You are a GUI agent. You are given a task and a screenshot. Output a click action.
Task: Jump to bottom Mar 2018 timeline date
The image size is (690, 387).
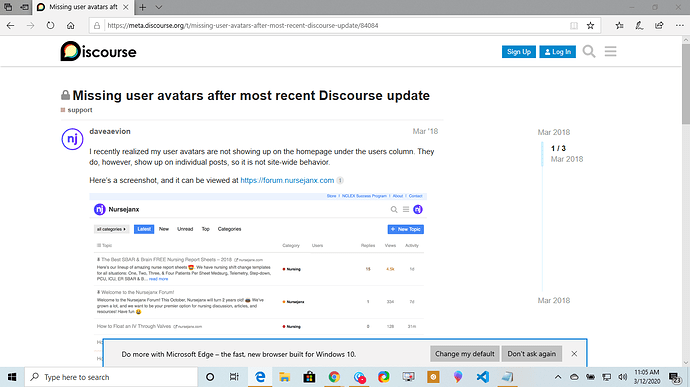click(554, 300)
